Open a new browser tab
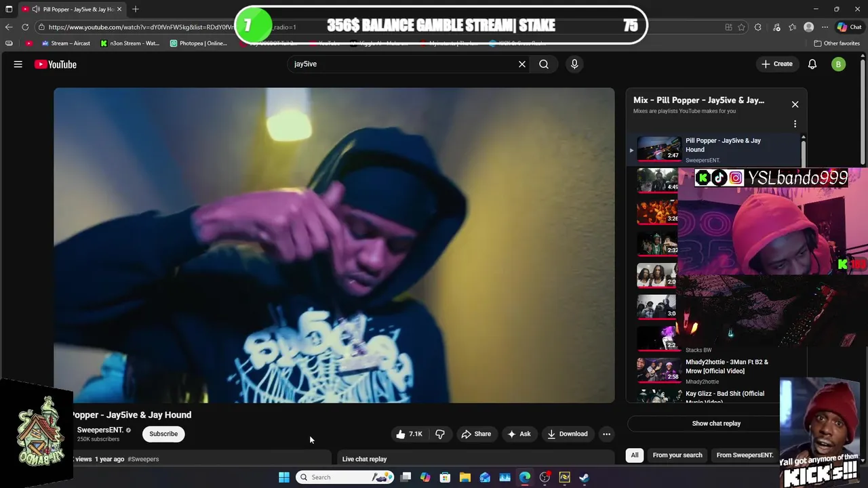This screenshot has width=868, height=488. tap(135, 9)
